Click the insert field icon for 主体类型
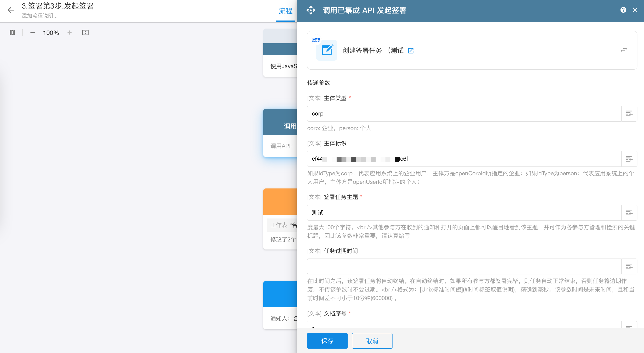Screen dimensions: 644x353 [629, 114]
